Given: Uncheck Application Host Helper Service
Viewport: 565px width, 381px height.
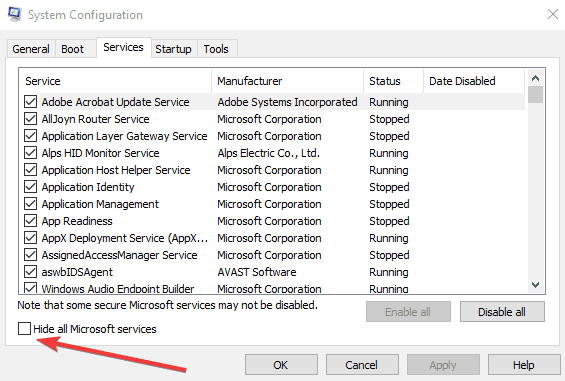Looking at the screenshot, I should 31,170.
